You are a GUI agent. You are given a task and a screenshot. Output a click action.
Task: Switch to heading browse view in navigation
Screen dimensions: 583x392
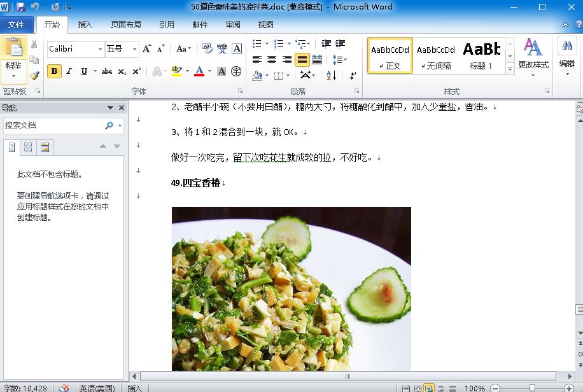12,147
